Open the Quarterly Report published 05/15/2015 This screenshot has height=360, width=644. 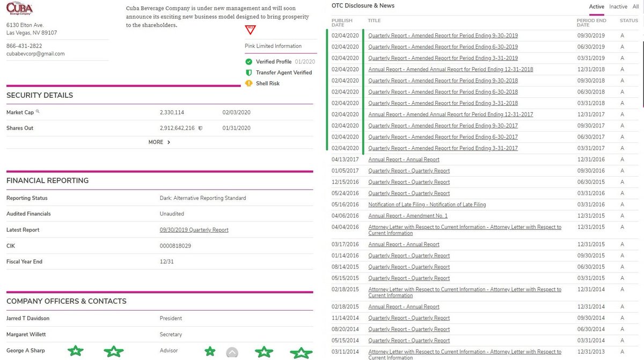tap(409, 278)
